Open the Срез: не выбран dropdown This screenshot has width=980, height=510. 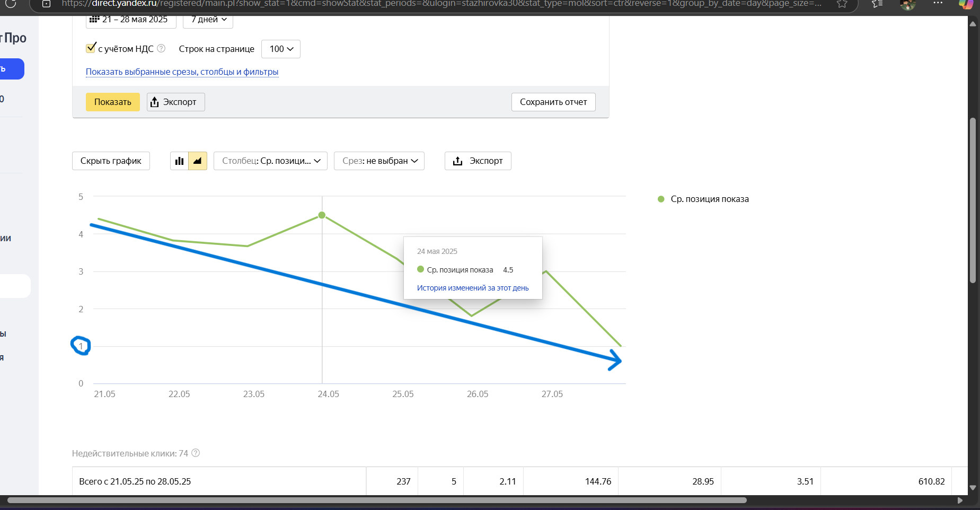coord(379,161)
